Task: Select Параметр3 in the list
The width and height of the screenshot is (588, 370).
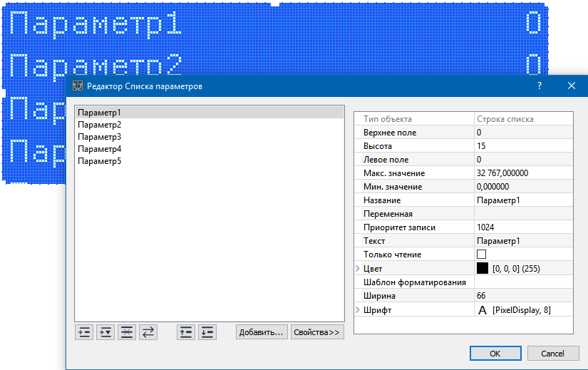Action: [210, 137]
